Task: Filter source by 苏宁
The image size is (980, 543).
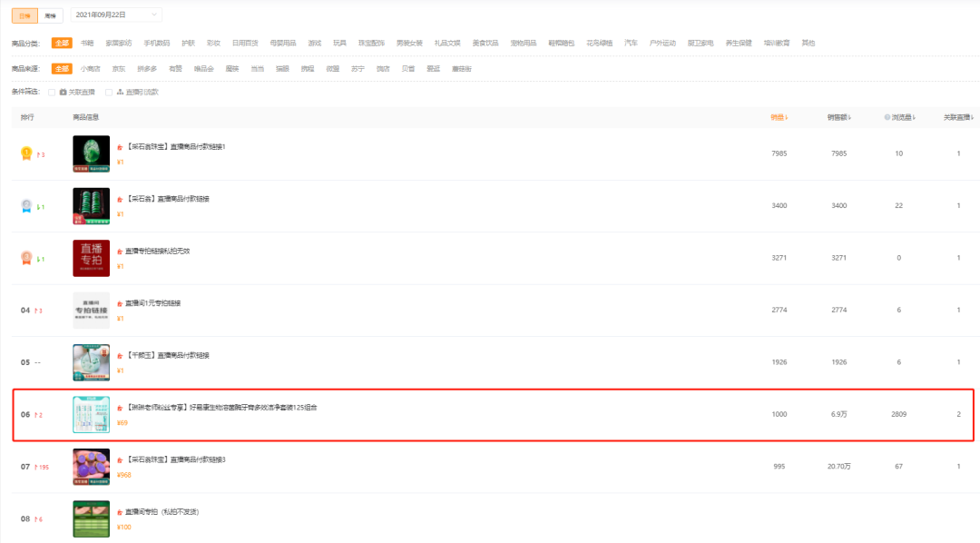Action: point(358,69)
